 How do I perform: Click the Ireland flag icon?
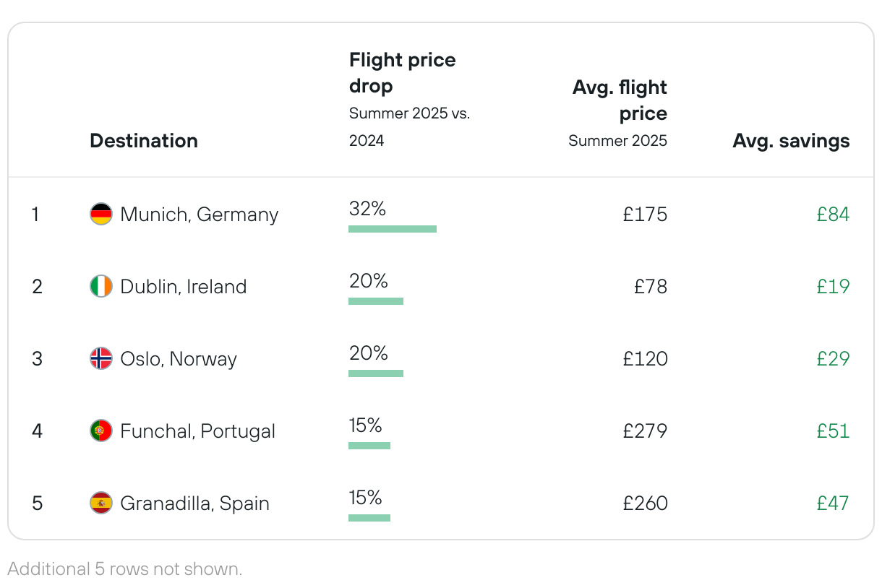(x=101, y=287)
